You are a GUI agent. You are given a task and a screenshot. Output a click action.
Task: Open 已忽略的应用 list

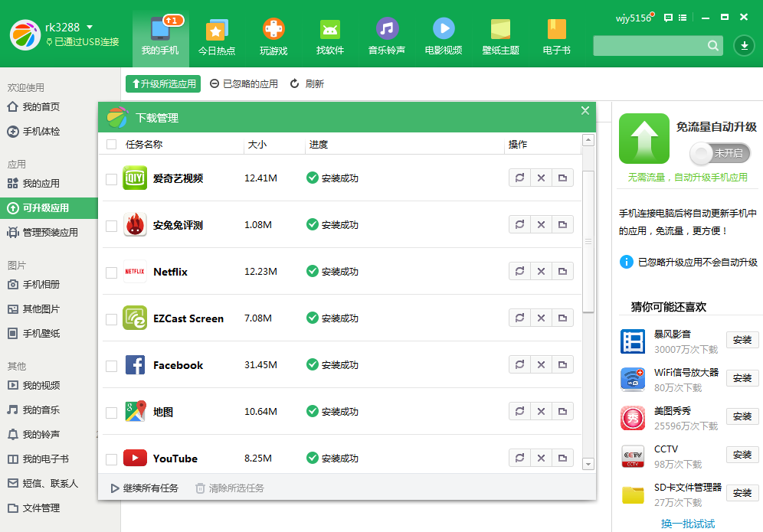click(x=244, y=83)
